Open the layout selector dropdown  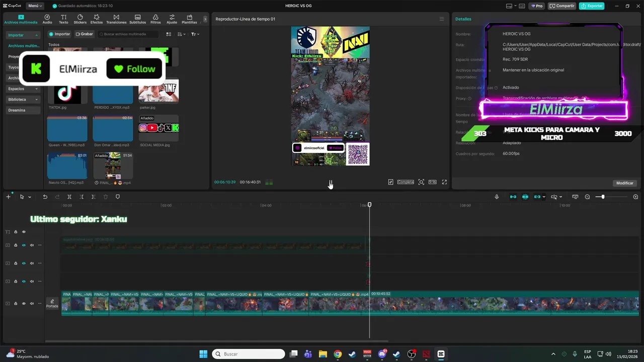512,6
